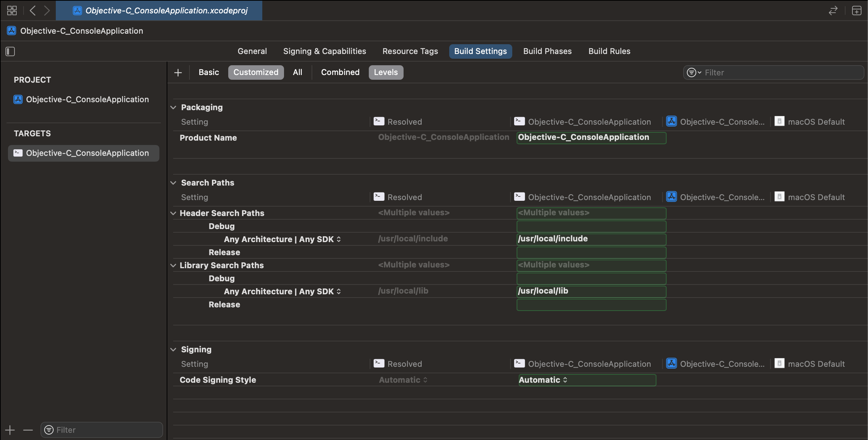The width and height of the screenshot is (868, 440).
Task: Switch to Levels view mode
Action: pos(385,72)
